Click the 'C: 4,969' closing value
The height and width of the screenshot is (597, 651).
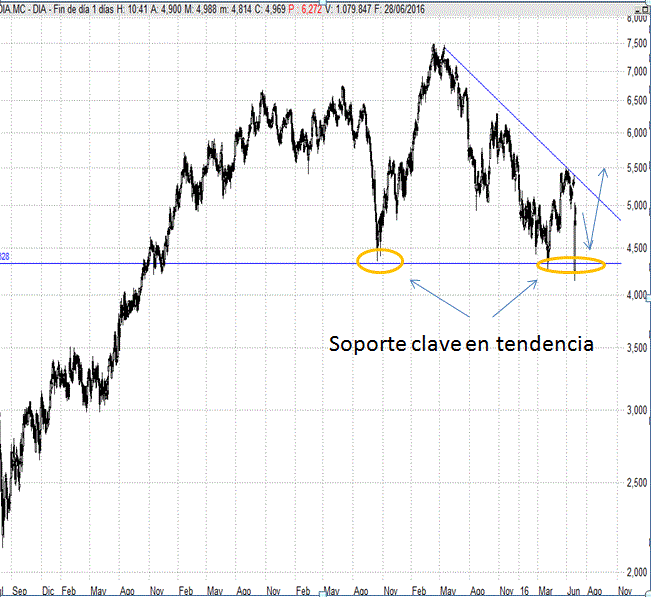[x=270, y=9]
